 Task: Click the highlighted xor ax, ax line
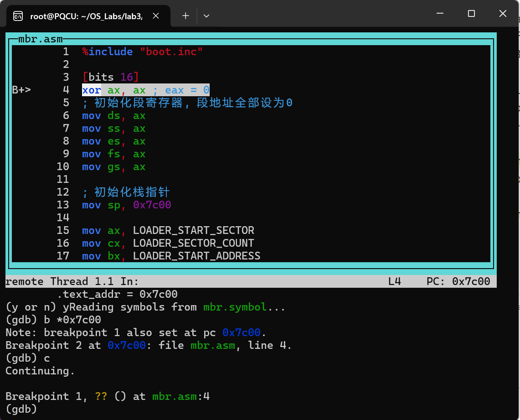pos(145,90)
